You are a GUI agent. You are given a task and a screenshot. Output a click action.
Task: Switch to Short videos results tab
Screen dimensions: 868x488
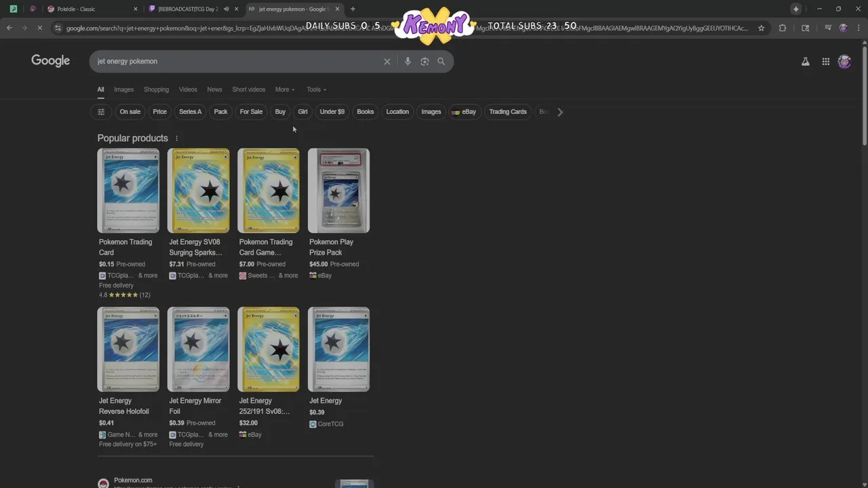point(249,89)
